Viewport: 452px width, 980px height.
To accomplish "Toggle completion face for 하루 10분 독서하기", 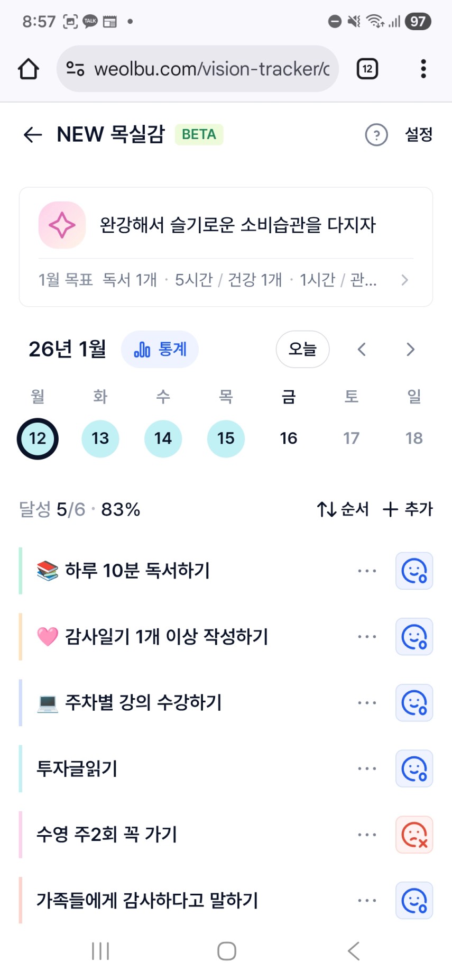I will (414, 571).
